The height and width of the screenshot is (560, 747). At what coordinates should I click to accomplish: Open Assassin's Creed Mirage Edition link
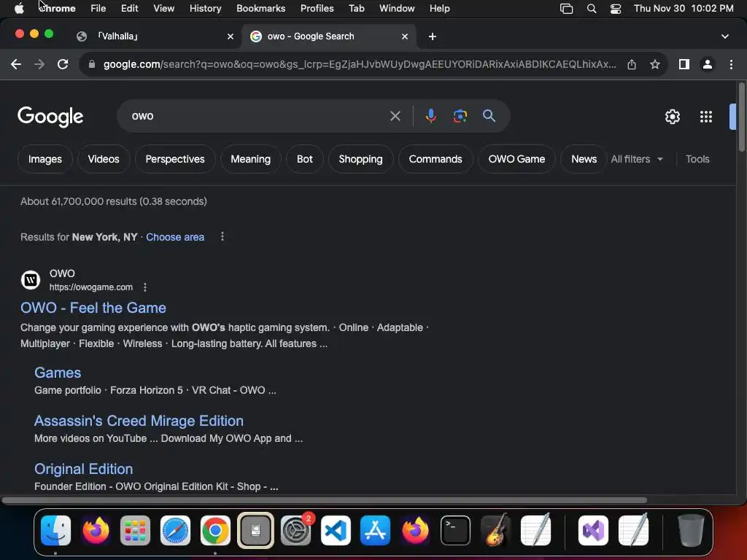tap(139, 421)
